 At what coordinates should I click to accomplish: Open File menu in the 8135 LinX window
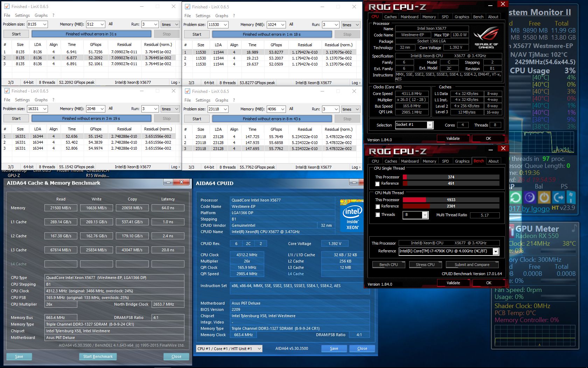pyautogui.click(x=7, y=15)
